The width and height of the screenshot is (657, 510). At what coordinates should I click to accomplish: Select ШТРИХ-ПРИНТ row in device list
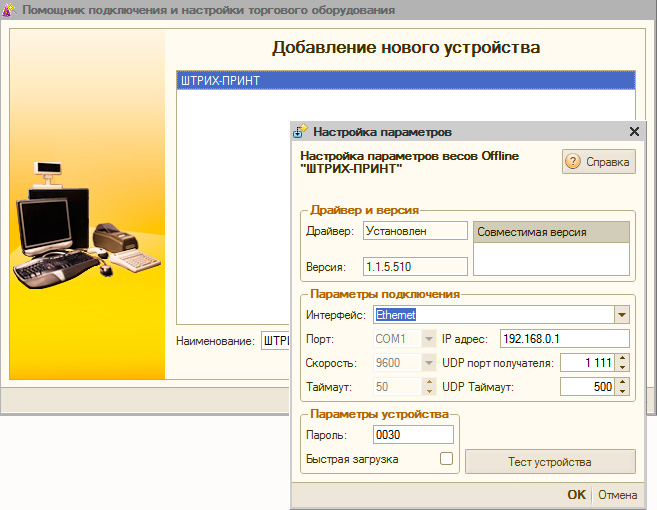point(406,80)
